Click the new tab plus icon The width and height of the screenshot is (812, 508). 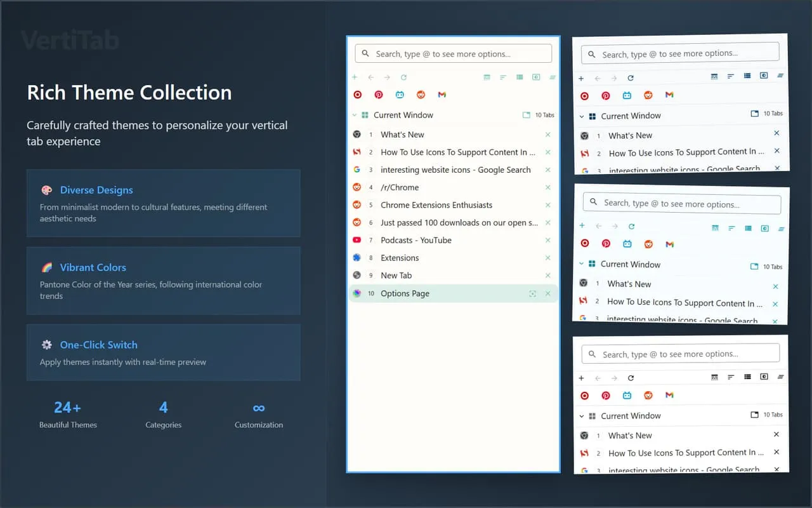click(x=355, y=77)
